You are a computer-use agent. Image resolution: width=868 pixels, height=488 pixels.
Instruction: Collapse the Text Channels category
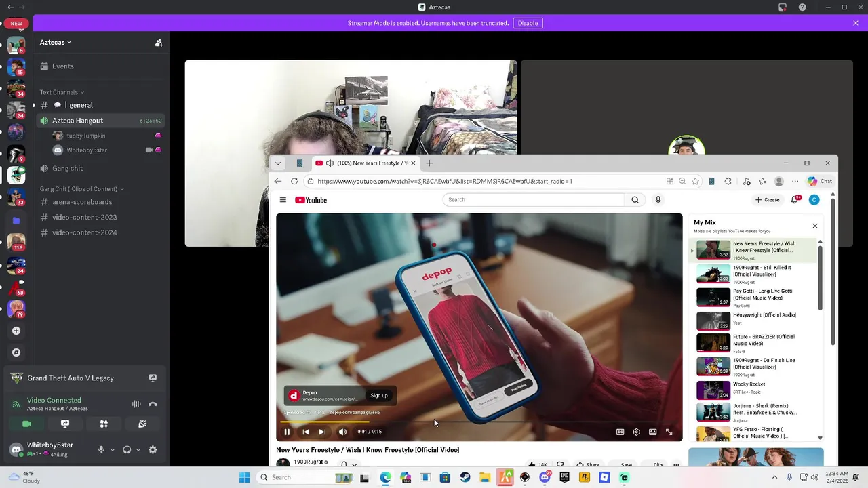pyautogui.click(x=62, y=92)
